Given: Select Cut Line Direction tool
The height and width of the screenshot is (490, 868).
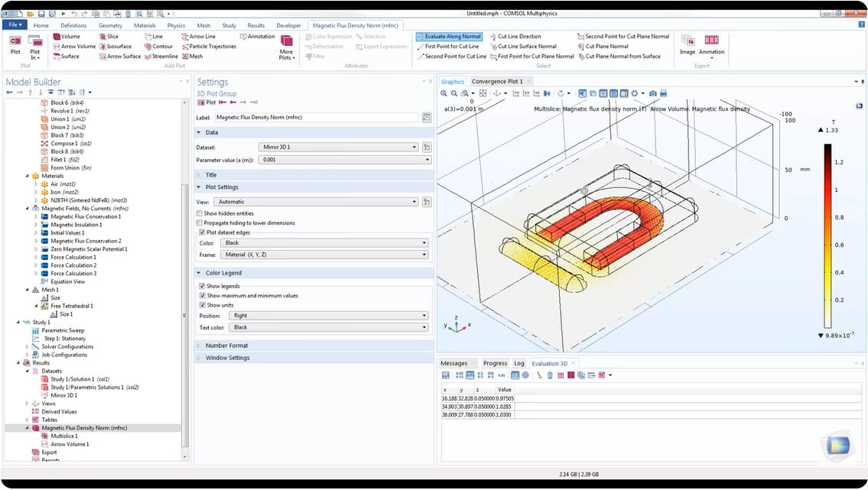Looking at the screenshot, I should click(x=515, y=37).
